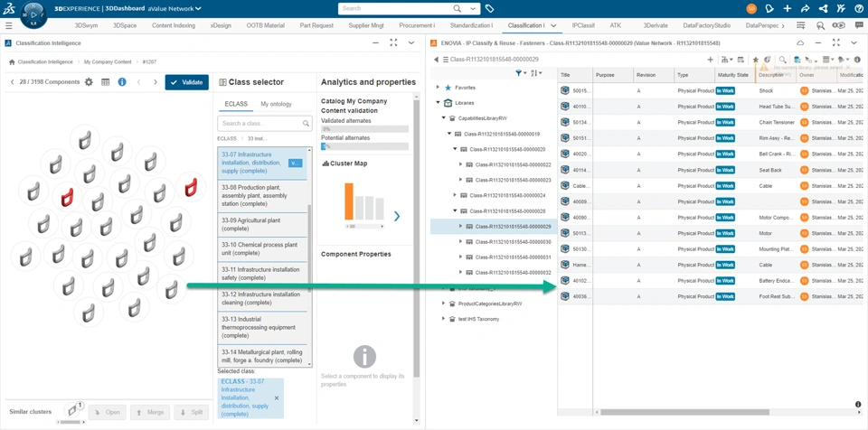Click the blue info icon near Validate
The image size is (868, 430).
point(122,82)
